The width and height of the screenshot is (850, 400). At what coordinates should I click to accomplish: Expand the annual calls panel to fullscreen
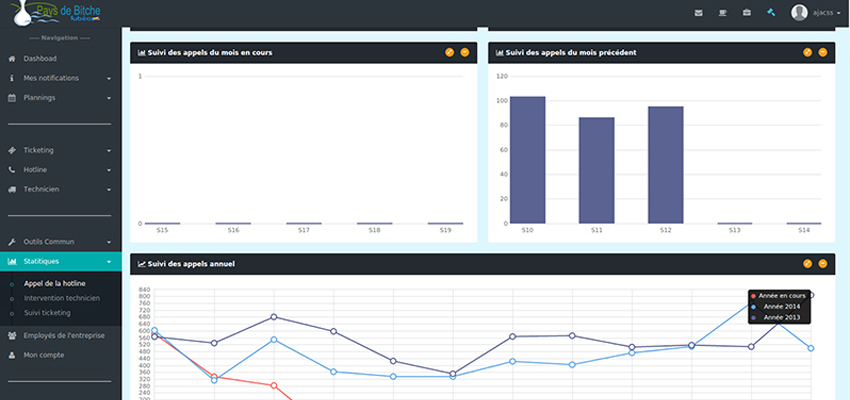pos(807,264)
